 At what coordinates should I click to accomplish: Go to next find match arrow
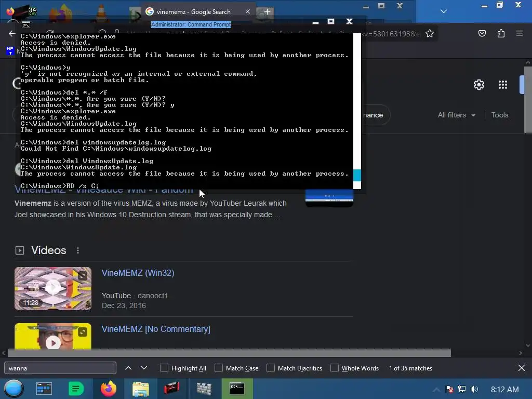(144, 368)
